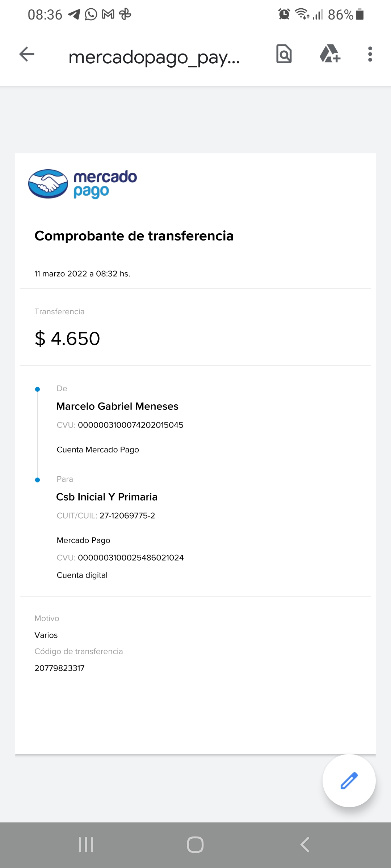Tap the $ 4.650 transfer amount
The height and width of the screenshot is (868, 391).
pos(67,339)
